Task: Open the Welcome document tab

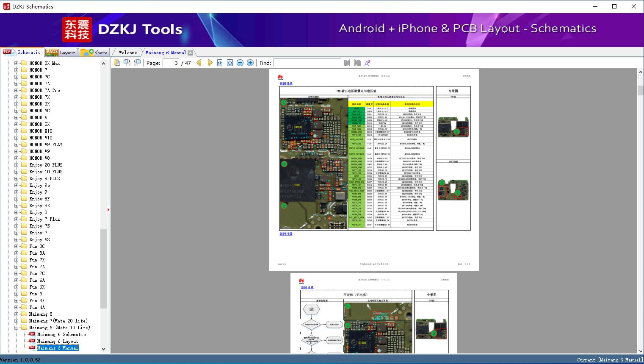Action: coord(128,53)
